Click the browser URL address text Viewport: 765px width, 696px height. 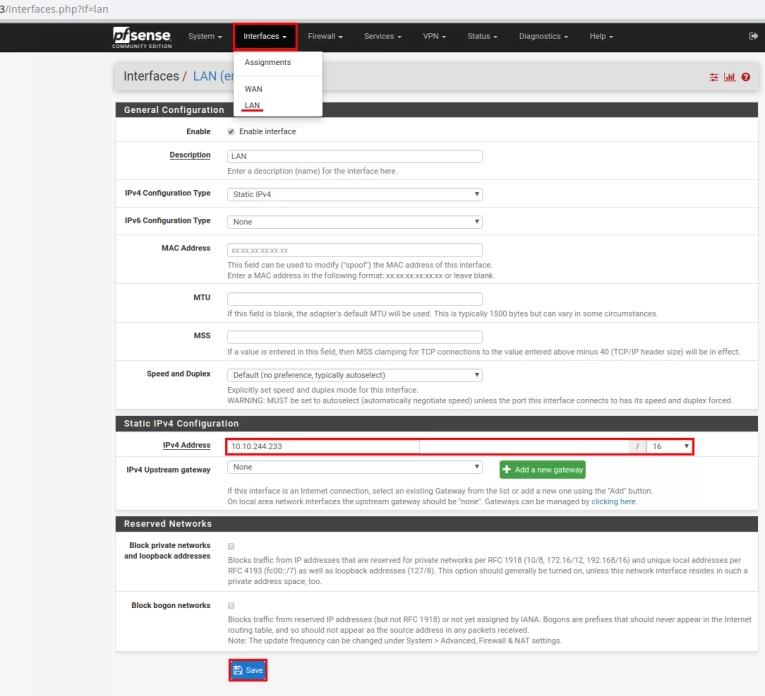(x=54, y=9)
